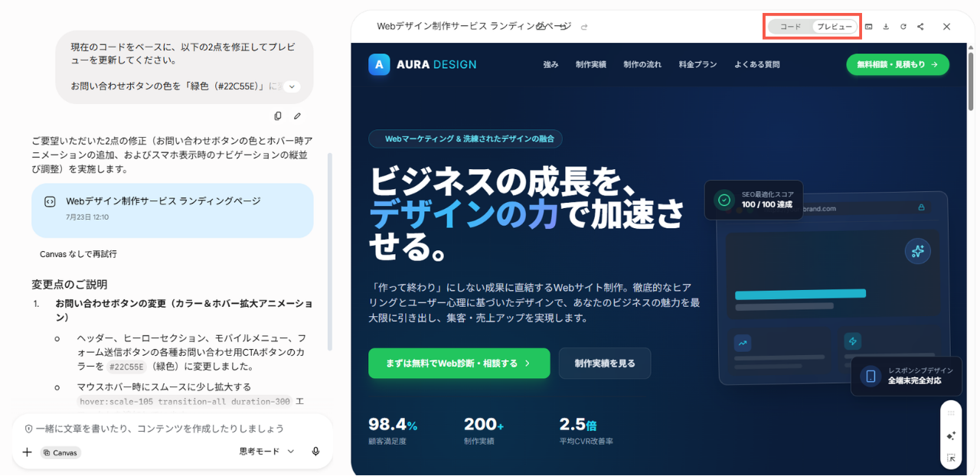
Task: Click the plus icon in the input box
Action: 27,452
